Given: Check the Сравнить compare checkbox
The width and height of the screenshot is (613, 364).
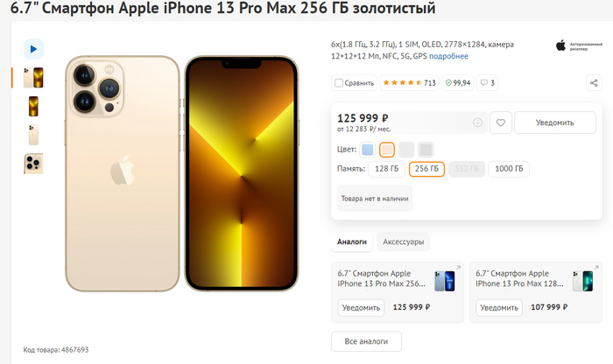Looking at the screenshot, I should coord(339,83).
